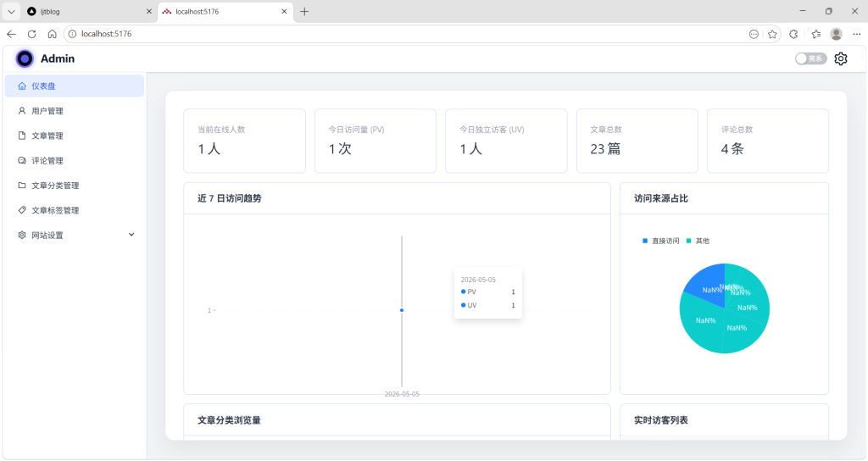868x461 pixels.
Task: Add this page to favorites star
Action: [772, 34]
